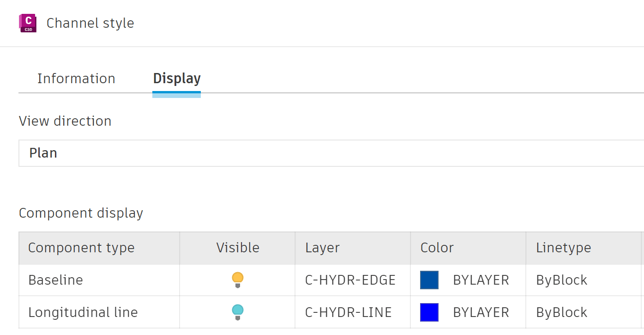Click the Visible column header
This screenshot has height=335, width=644.
click(238, 248)
